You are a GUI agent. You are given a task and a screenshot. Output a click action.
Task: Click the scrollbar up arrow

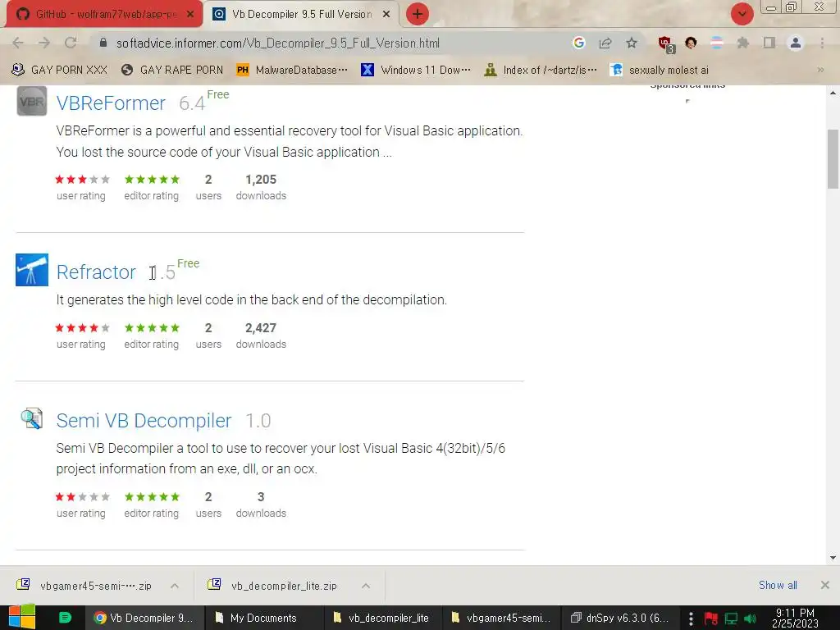click(x=833, y=93)
